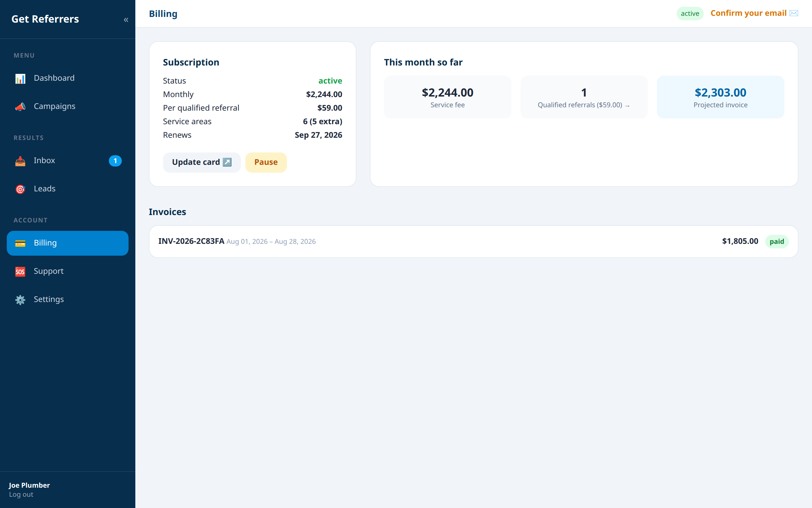Click the Inbox unread count badge
Viewport: 812px width, 508px height.
pos(115,161)
